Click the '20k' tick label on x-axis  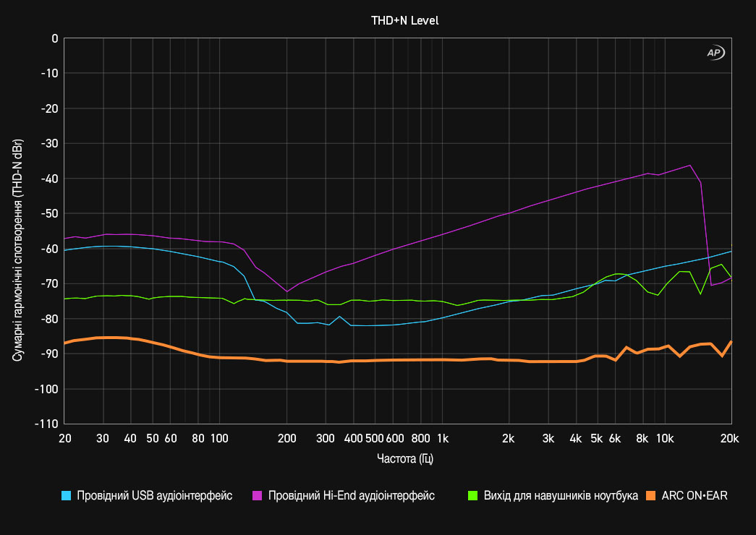(730, 438)
